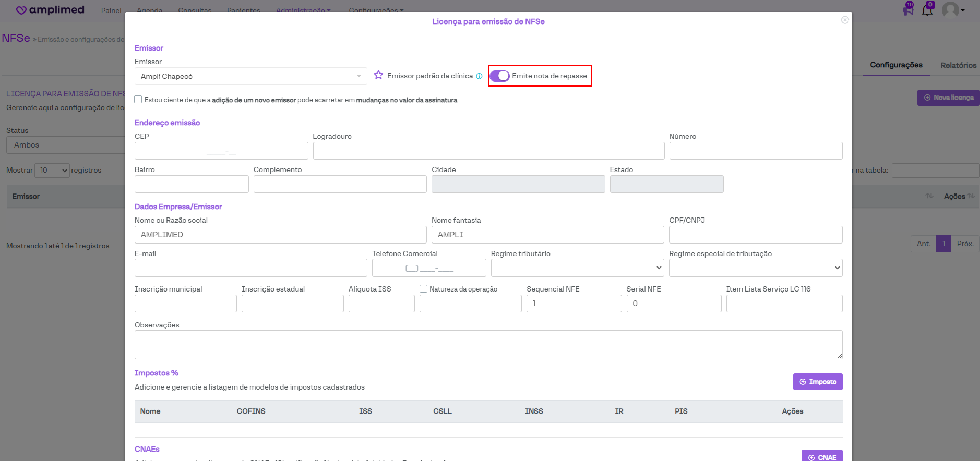Close the NFSe license dialog
The height and width of the screenshot is (461, 980).
click(x=845, y=20)
